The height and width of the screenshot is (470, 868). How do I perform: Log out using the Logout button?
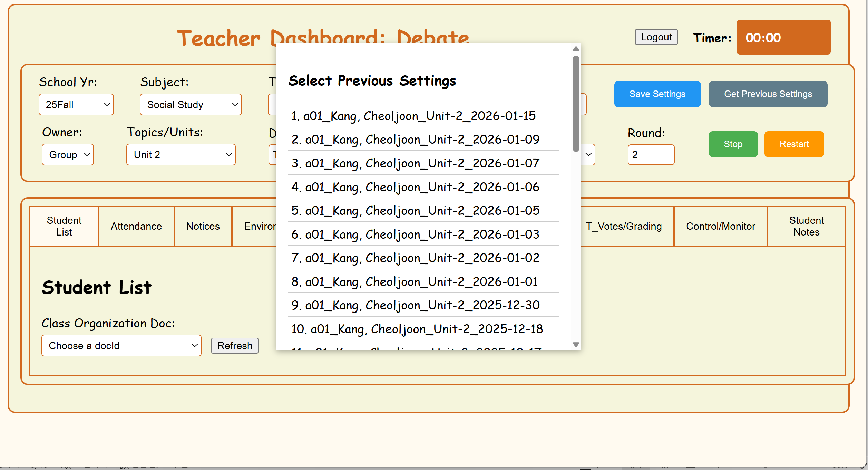(x=656, y=37)
